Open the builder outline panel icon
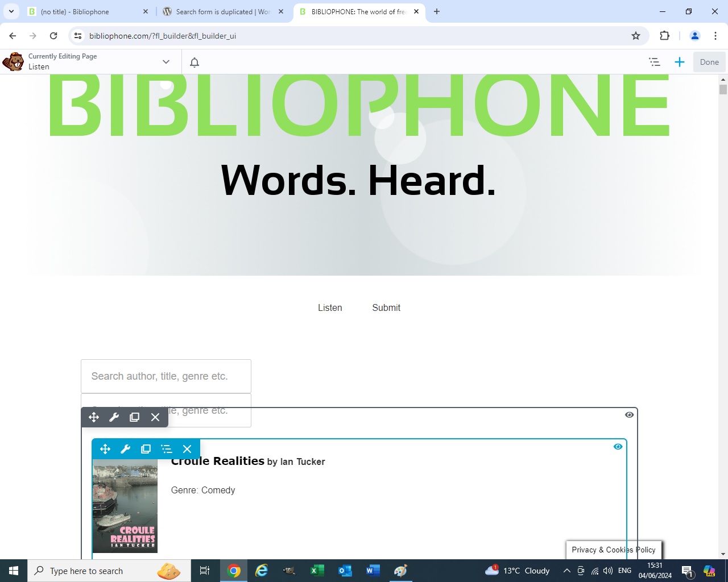The image size is (728, 582). click(655, 62)
